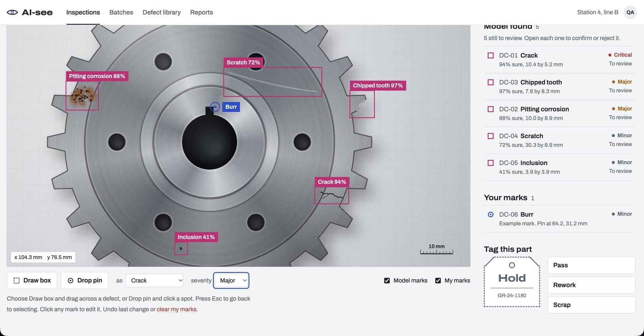Viewport: 644px width, 336px height.
Task: Check the DC-01 Crack review box
Action: (x=491, y=55)
